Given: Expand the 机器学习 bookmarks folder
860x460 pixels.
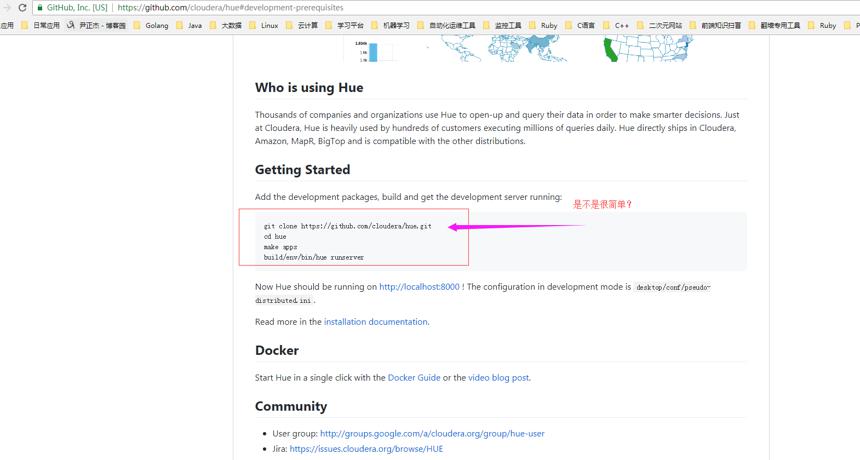Looking at the screenshot, I should [x=391, y=25].
